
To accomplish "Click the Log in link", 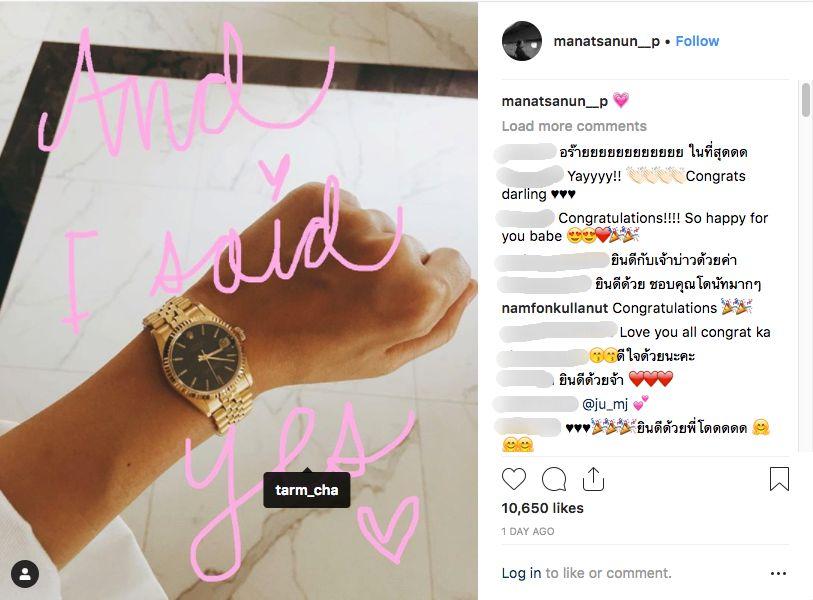I will [x=521, y=573].
